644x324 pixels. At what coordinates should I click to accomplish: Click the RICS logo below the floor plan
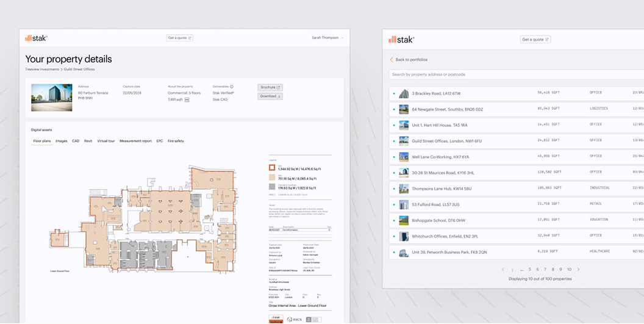293,319
